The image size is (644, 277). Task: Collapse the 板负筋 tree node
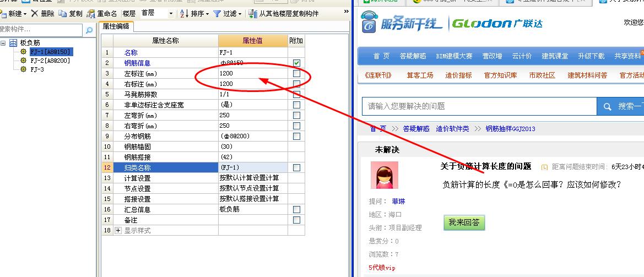[x=3, y=42]
